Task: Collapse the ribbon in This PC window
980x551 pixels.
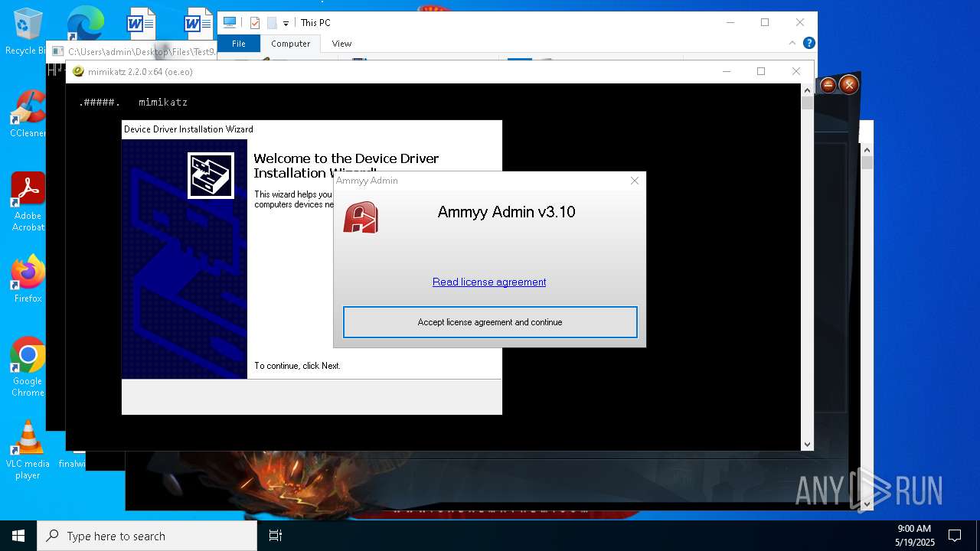Action: [x=793, y=43]
